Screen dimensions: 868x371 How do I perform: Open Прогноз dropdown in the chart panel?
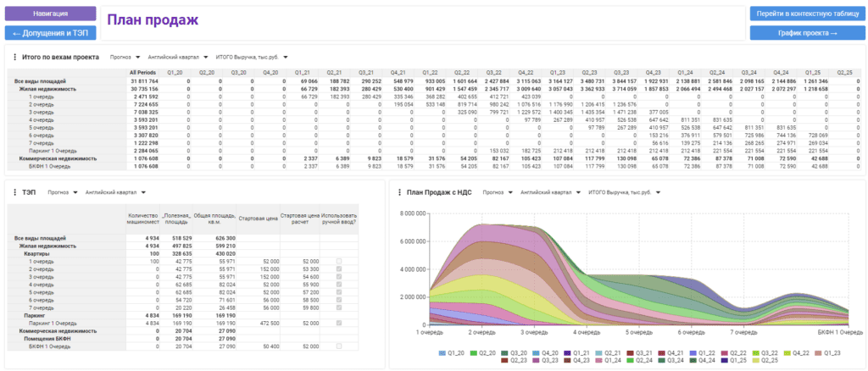[x=498, y=192]
